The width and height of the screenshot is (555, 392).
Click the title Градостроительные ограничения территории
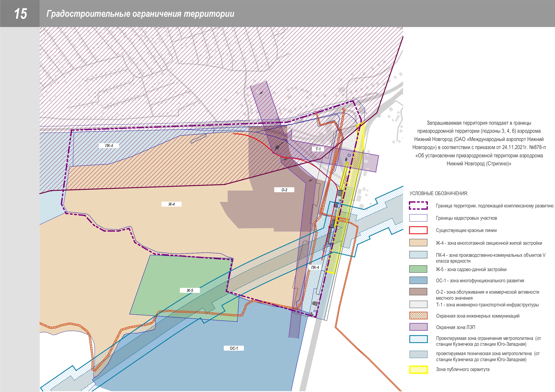coord(140,14)
